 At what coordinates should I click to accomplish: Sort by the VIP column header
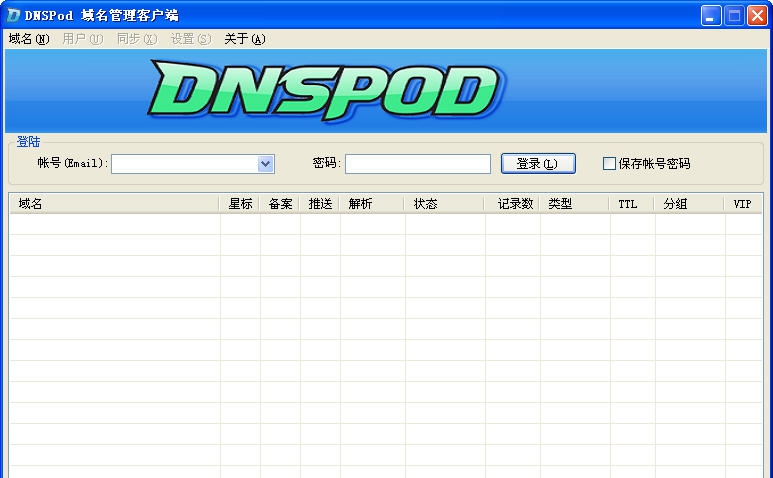point(743,204)
